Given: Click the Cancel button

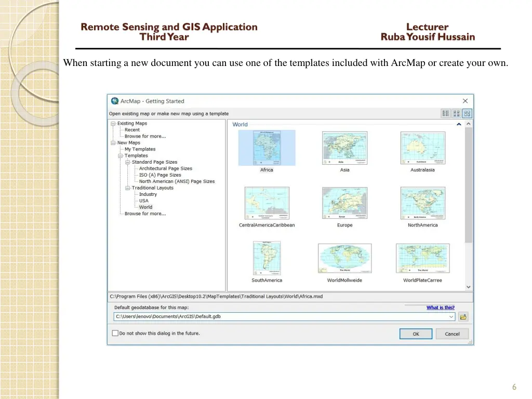Looking at the screenshot, I should tap(453, 334).
